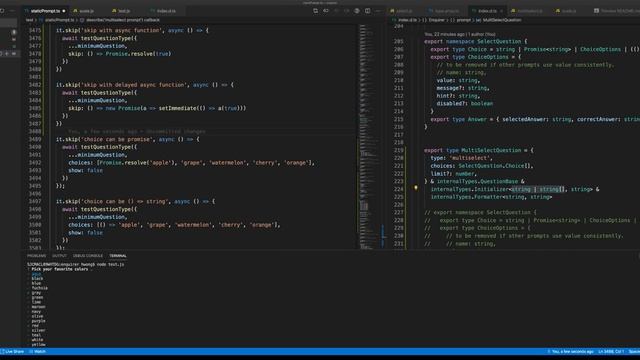Screen dimensions: 640x360
Task: Click 'disabled?: boolean' in right editor
Action: pyautogui.click(x=464, y=104)
